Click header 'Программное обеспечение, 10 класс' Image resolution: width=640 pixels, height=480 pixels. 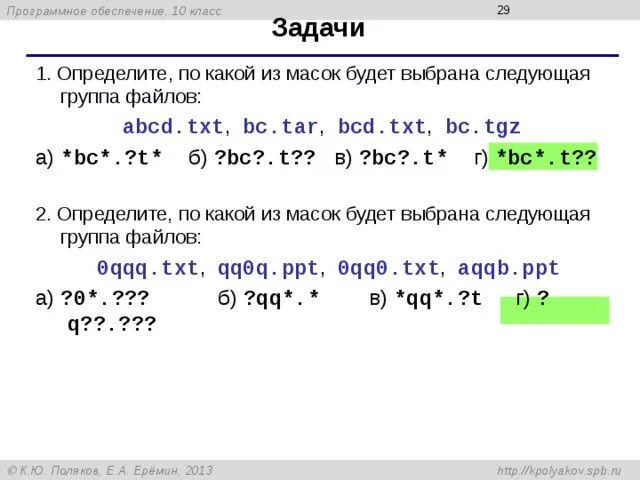[x=114, y=11]
